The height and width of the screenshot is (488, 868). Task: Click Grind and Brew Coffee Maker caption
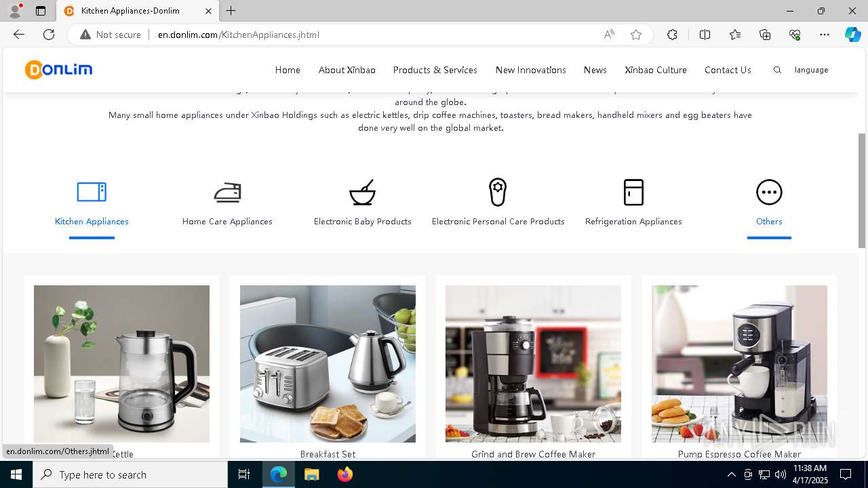533,453
